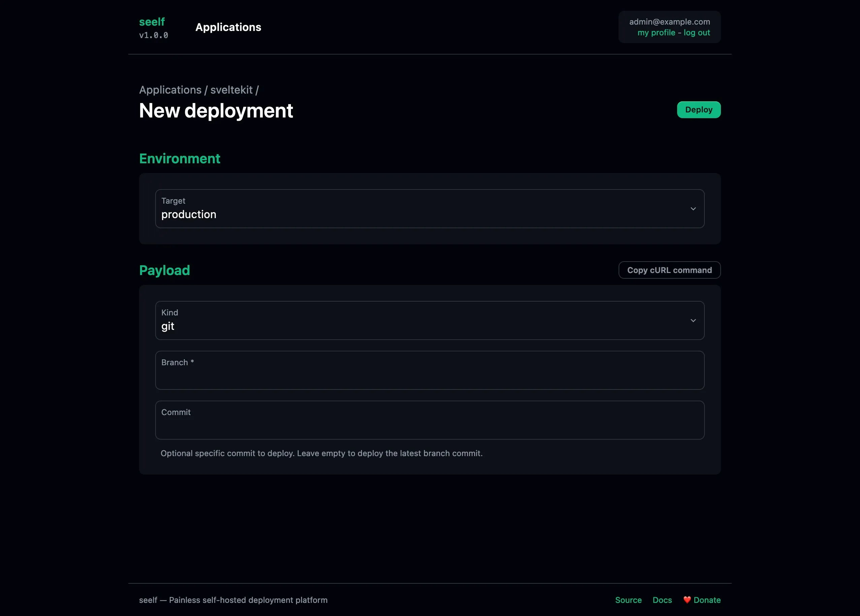The width and height of the screenshot is (860, 616).
Task: Open the Source footer link
Action: (x=628, y=600)
